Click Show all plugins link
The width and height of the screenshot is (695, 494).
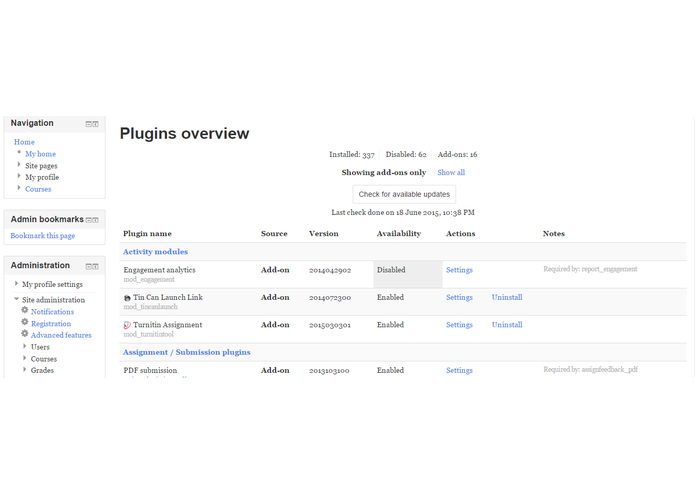(x=451, y=173)
